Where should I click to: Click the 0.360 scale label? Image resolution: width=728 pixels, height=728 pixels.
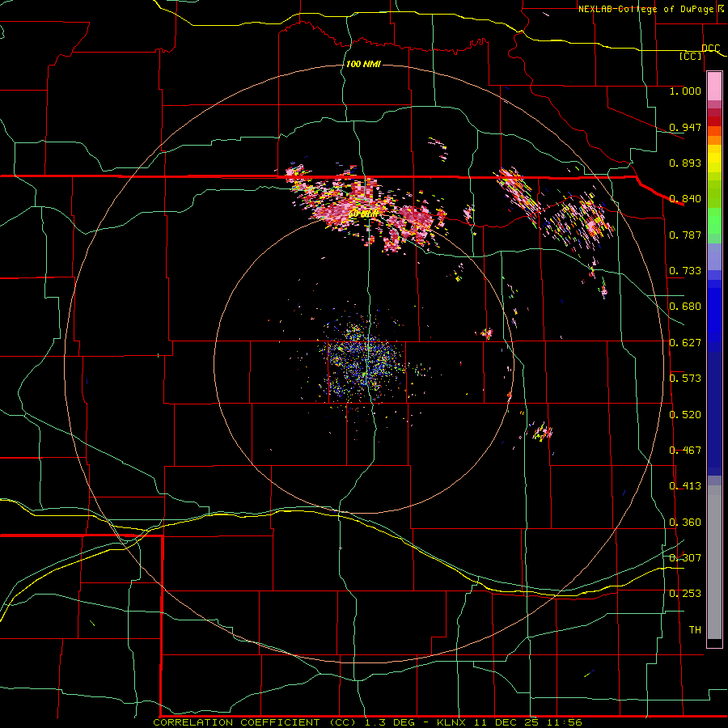tap(685, 523)
